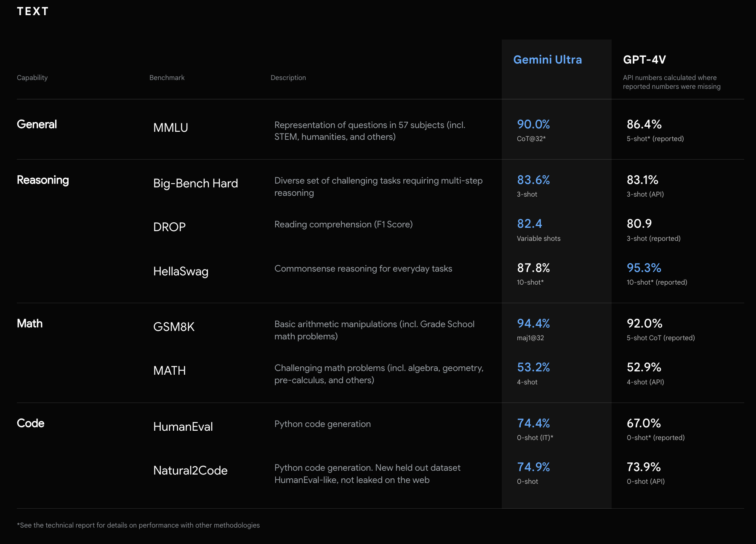Viewport: 756px width, 544px height.
Task: Click the Natural2Code benchmark label
Action: click(190, 470)
